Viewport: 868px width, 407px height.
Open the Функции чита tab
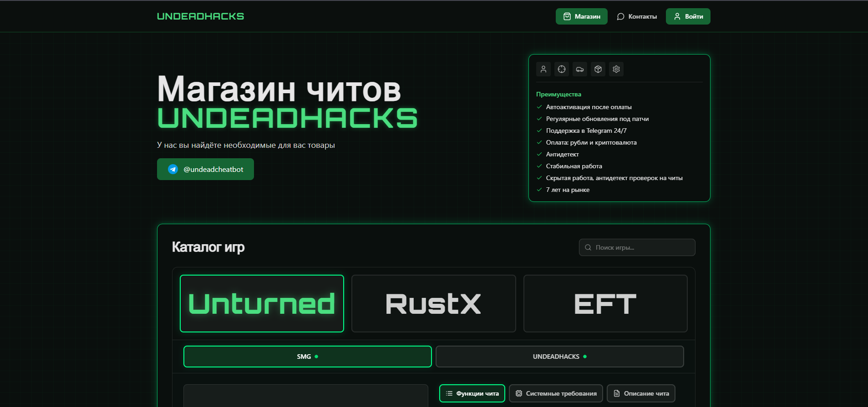click(x=472, y=393)
